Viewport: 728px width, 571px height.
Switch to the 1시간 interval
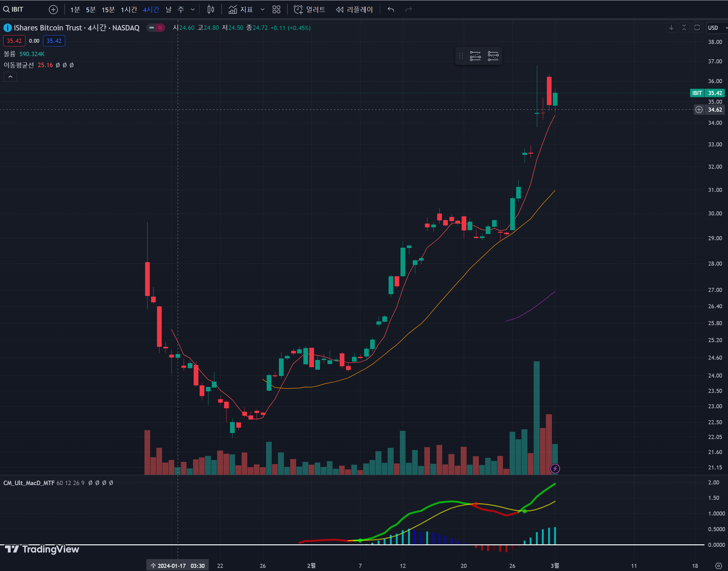128,9
